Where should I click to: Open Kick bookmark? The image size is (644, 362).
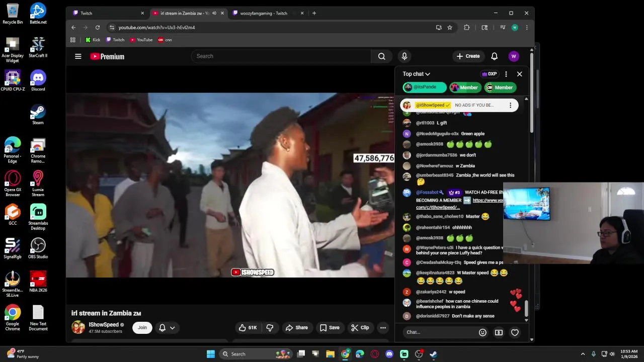coord(93,40)
